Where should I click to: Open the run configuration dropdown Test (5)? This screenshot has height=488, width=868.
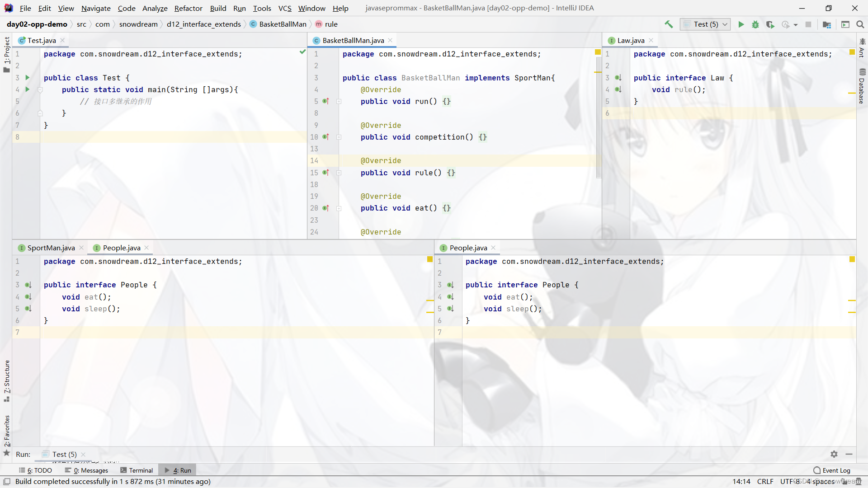705,24
